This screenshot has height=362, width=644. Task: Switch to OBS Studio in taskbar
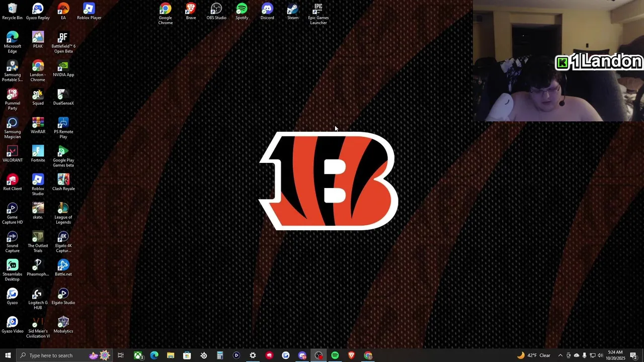tap(318, 355)
